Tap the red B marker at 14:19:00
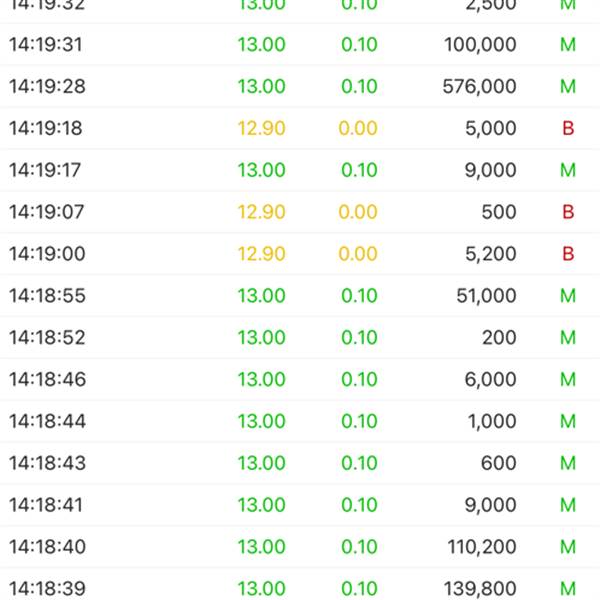Viewport: 600px width, 600px height. point(568,254)
